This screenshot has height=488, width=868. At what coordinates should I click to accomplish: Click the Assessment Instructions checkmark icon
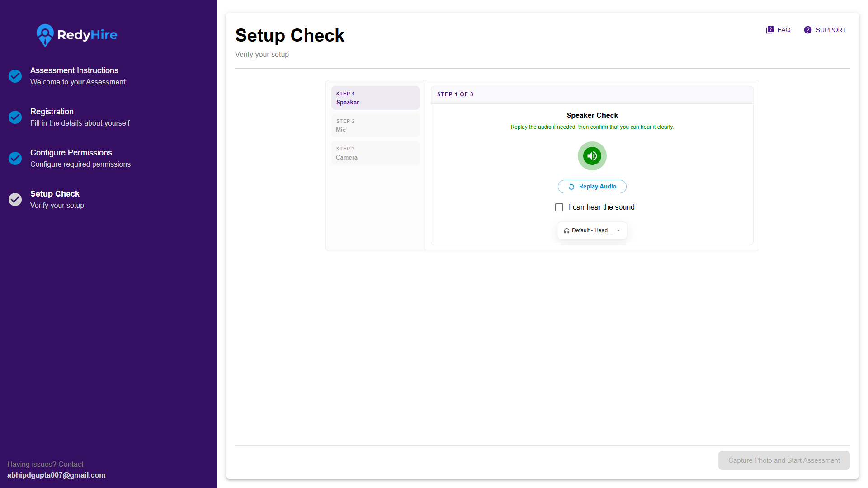(15, 76)
